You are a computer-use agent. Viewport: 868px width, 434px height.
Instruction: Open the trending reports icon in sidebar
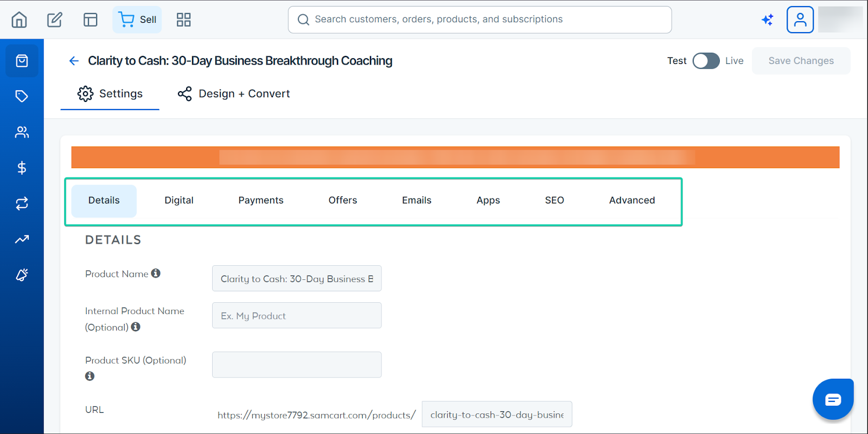point(22,239)
